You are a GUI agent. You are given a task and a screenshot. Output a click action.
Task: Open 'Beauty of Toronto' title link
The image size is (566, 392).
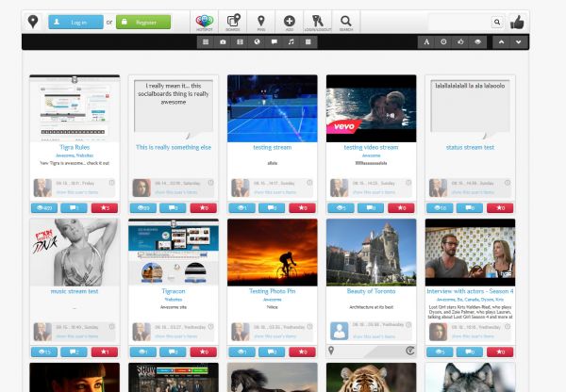coord(371,291)
